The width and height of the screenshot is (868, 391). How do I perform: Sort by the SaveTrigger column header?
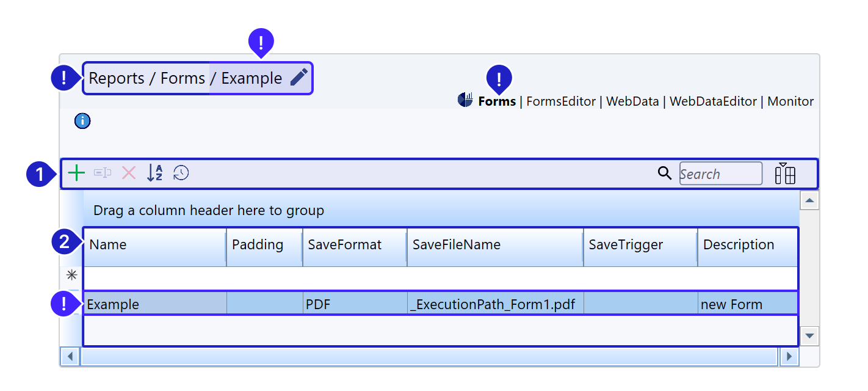coord(640,247)
